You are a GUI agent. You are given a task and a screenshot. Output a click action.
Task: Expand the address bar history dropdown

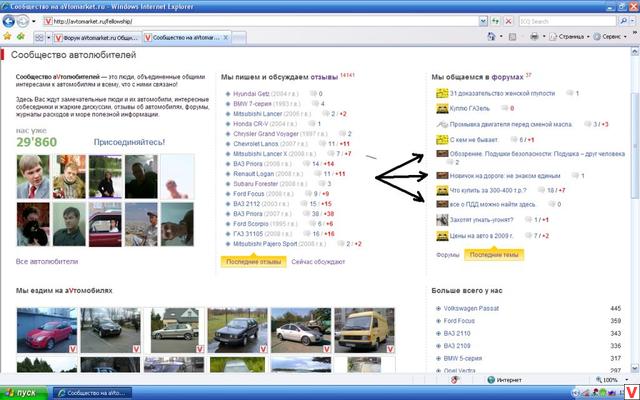[483, 21]
